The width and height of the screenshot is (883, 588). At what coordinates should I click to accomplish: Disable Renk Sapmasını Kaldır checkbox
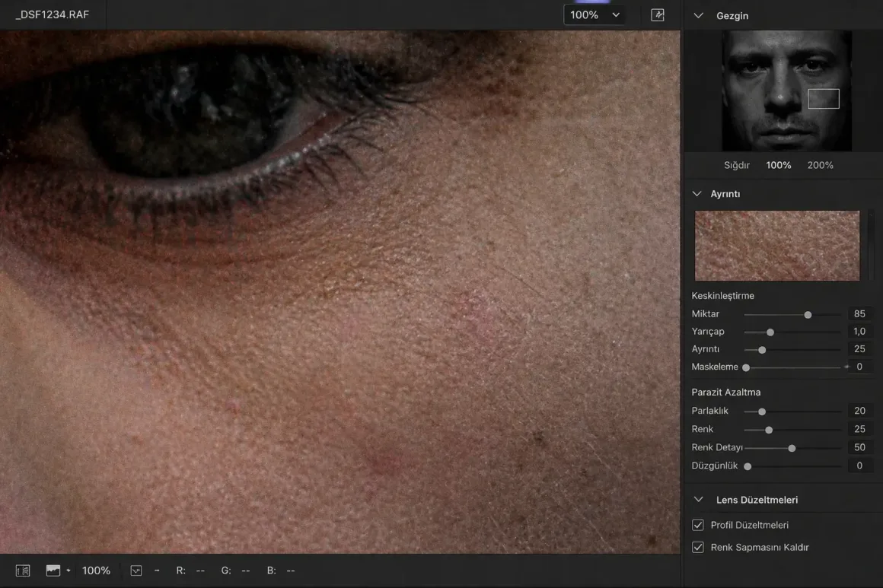pos(698,548)
